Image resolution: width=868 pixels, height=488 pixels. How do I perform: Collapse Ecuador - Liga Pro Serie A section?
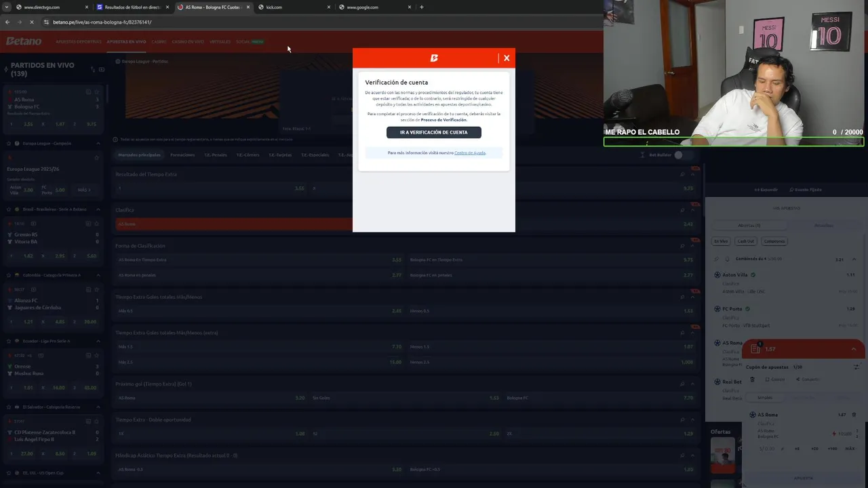[98, 341]
